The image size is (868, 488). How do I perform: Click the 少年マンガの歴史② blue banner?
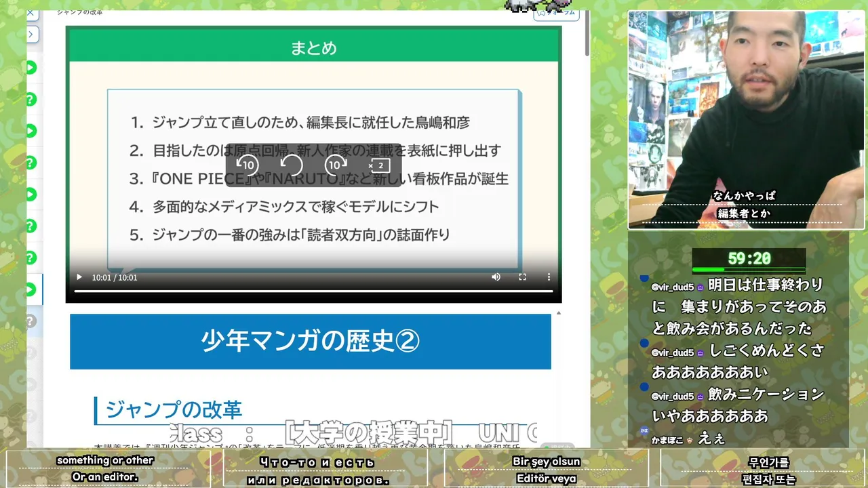(311, 342)
